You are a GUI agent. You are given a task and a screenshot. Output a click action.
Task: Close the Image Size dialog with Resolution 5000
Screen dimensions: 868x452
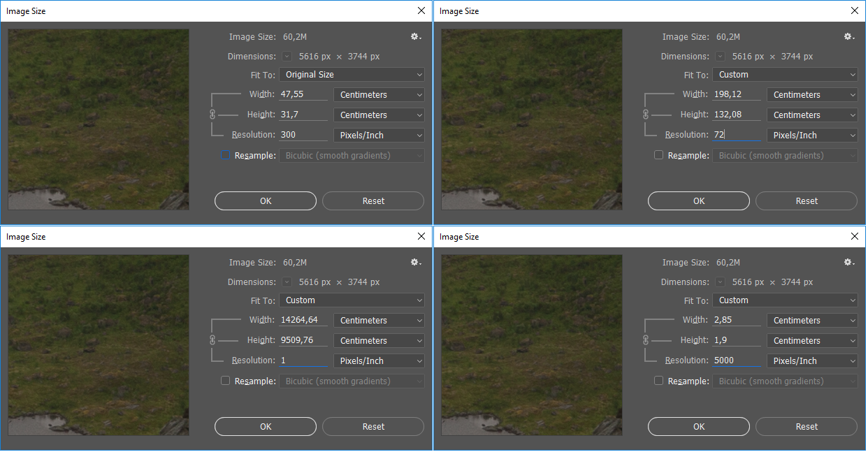click(854, 237)
